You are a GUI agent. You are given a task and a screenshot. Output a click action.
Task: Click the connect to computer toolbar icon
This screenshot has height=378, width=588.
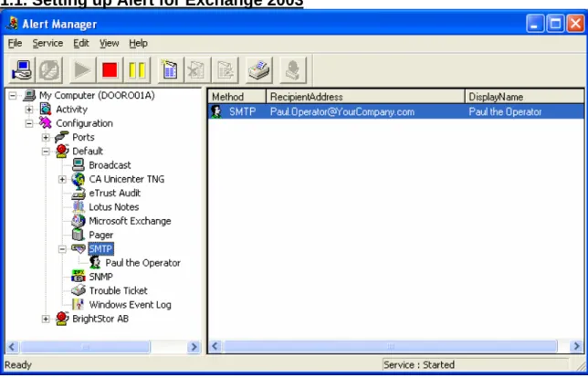point(22,70)
